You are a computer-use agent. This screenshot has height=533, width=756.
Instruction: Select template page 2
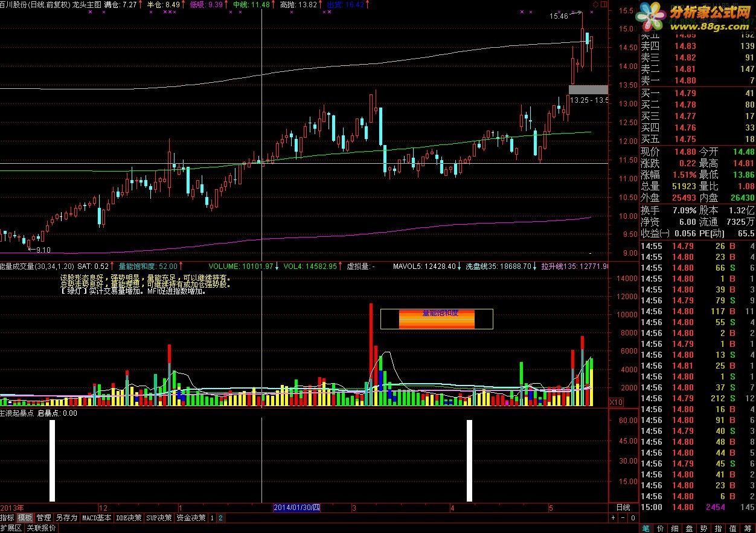click(220, 518)
